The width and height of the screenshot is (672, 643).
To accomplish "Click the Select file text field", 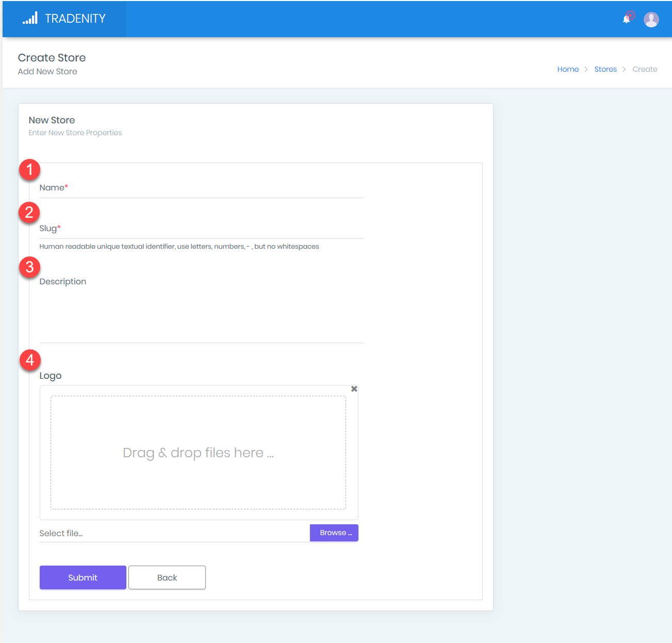I will tap(174, 533).
